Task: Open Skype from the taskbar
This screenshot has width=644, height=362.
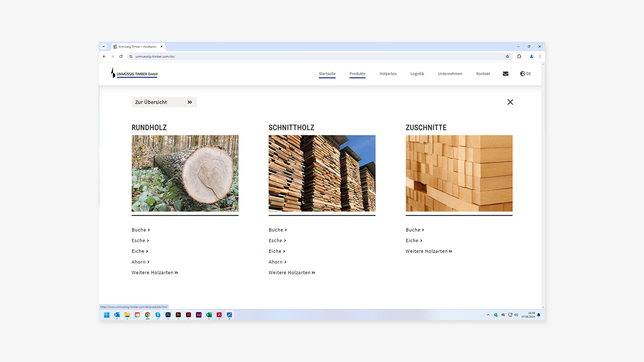Action: click(x=158, y=315)
